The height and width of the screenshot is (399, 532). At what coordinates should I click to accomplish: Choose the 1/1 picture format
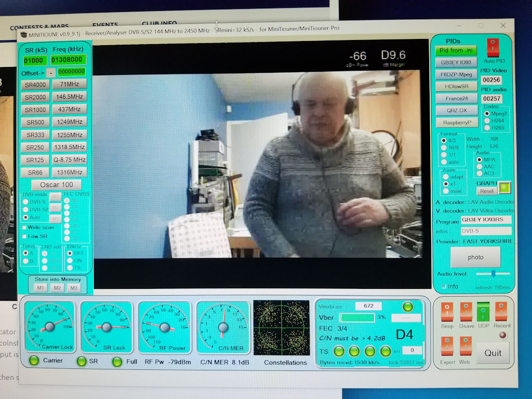[444, 155]
